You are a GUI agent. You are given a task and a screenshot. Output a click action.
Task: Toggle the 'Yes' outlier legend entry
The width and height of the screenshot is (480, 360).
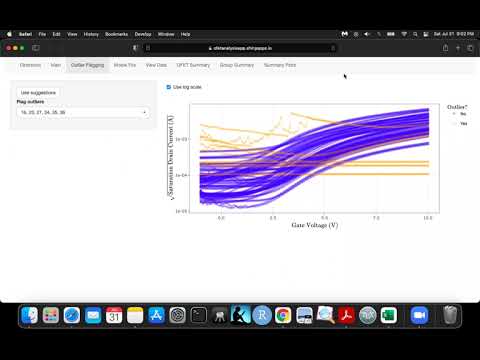pyautogui.click(x=460, y=124)
